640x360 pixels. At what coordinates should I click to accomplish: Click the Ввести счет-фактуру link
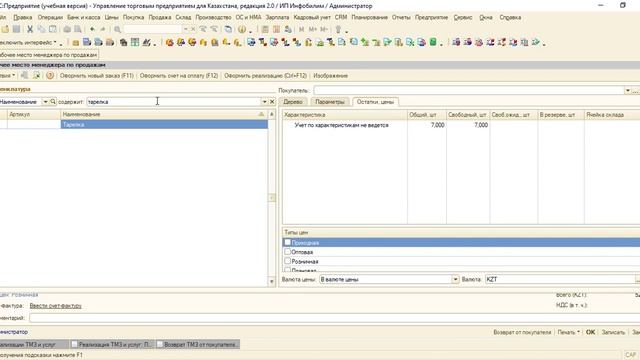tap(56, 306)
